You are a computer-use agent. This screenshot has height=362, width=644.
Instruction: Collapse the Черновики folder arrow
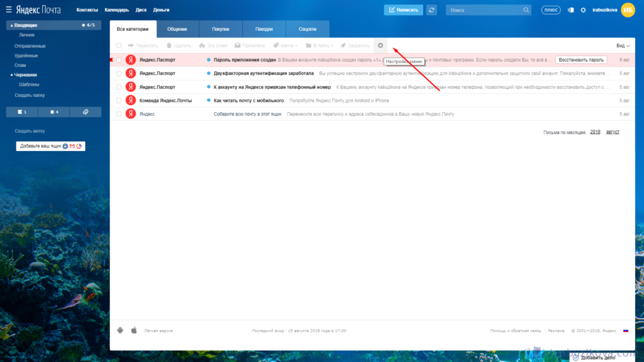pyautogui.click(x=11, y=74)
